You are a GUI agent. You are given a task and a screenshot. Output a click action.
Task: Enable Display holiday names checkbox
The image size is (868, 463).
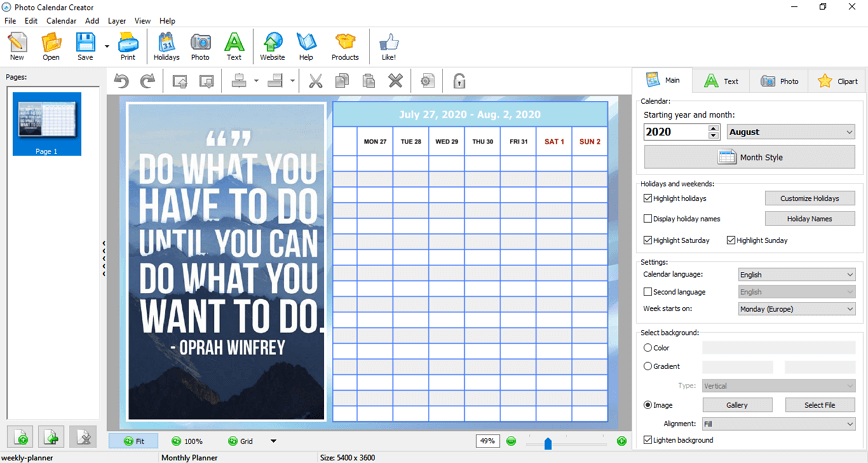tap(647, 219)
